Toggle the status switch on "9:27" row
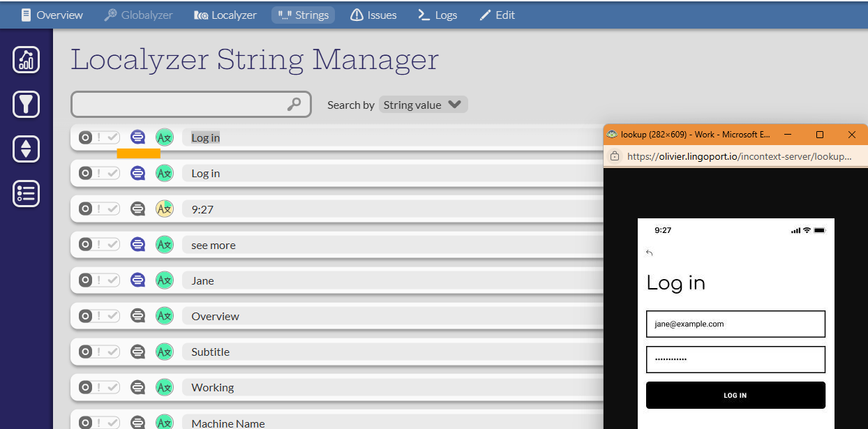 pos(98,209)
